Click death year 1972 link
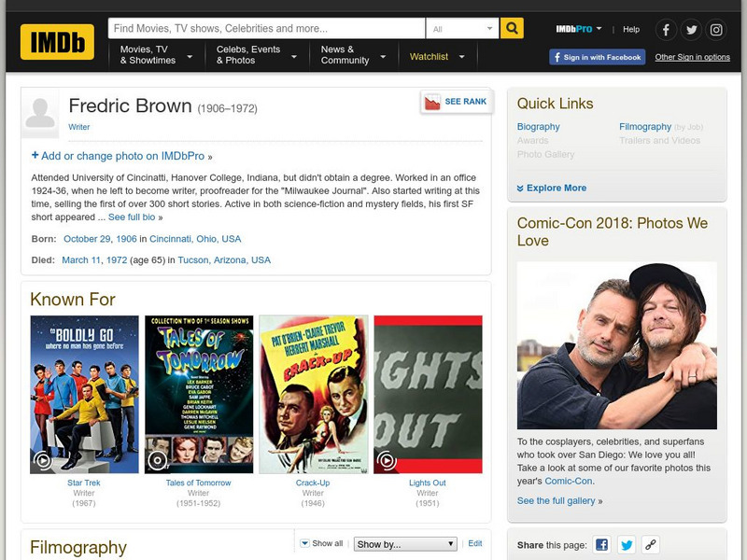 tap(117, 260)
